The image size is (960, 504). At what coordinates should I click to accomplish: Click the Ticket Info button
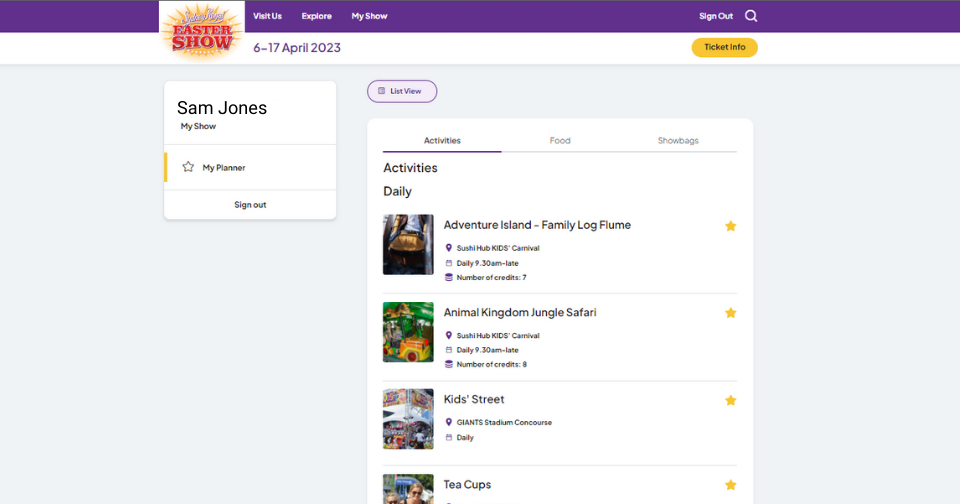(724, 47)
